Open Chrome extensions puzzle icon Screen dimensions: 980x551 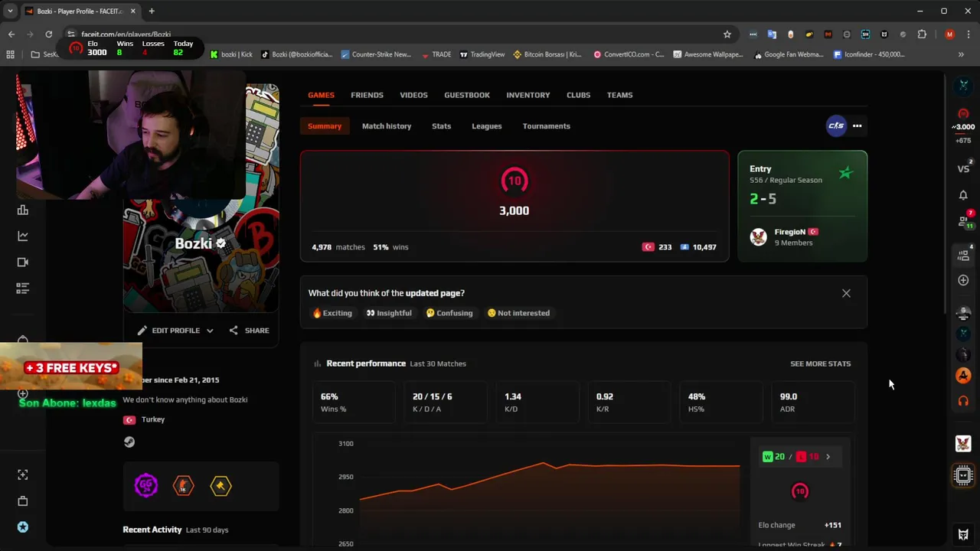point(922,34)
